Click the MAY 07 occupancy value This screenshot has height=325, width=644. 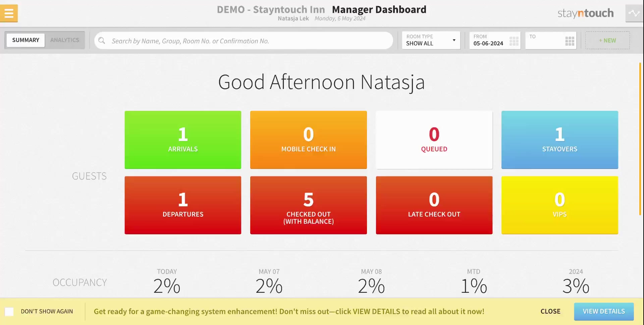269,286
